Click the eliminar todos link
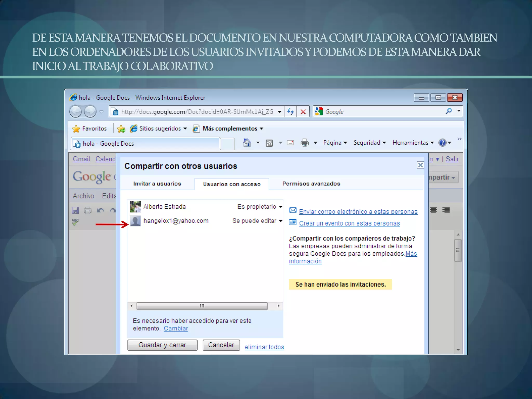532x399 pixels. (x=264, y=347)
